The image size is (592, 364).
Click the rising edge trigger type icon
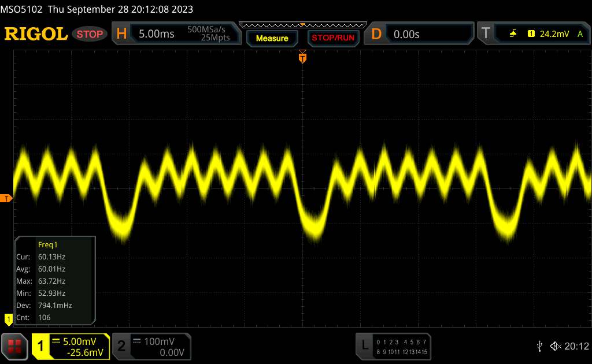[513, 34]
